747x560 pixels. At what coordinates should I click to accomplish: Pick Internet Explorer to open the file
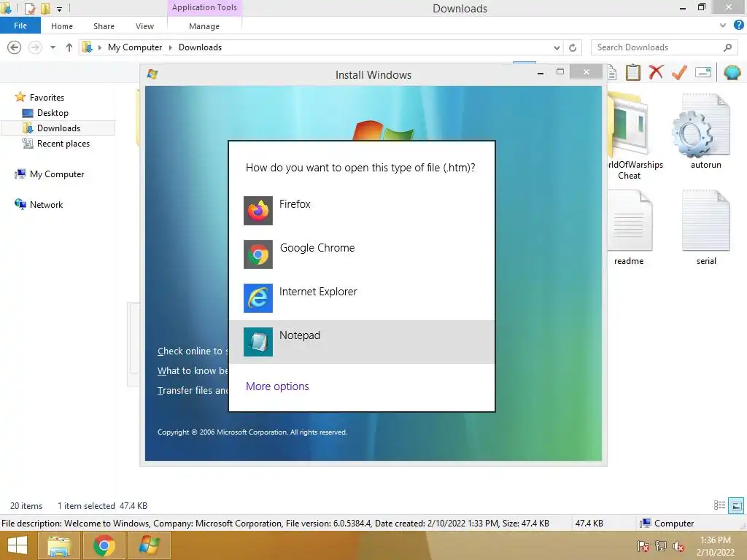click(362, 298)
